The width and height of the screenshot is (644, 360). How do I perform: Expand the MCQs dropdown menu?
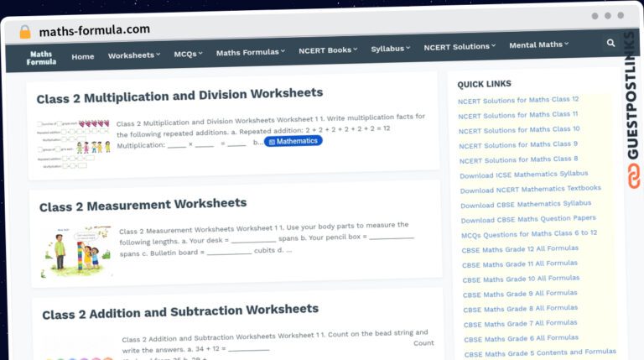tap(188, 54)
